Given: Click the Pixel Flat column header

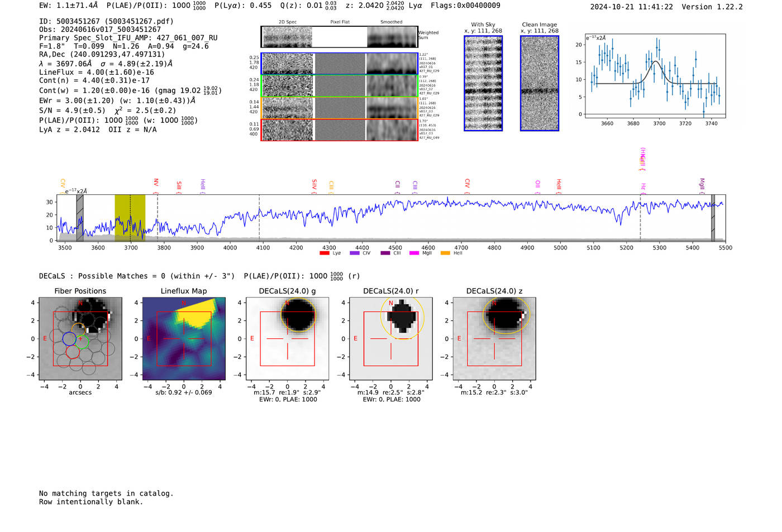Looking at the screenshot, I should click(340, 22).
